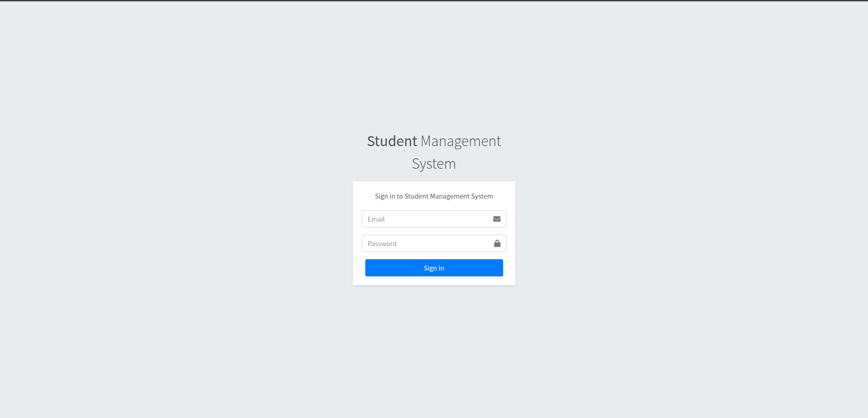The image size is (868, 418).
Task: Click the placeholder text 'Password' in its field
Action: (381, 243)
